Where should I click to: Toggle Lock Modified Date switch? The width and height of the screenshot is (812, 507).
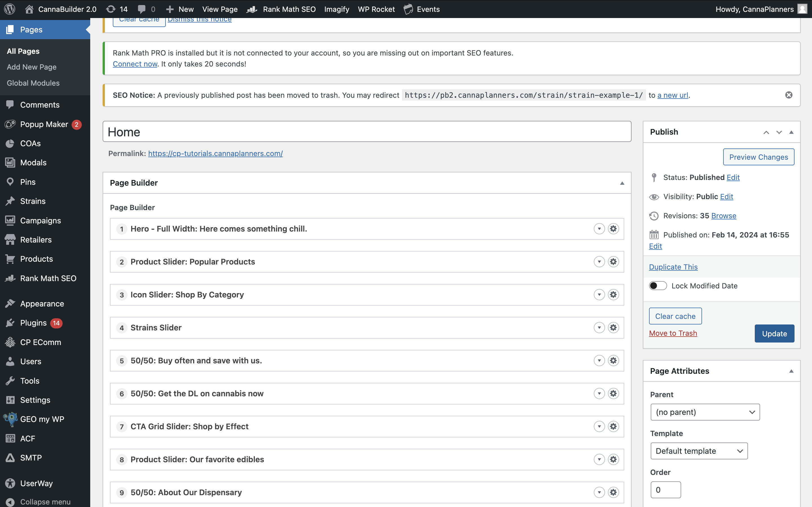[x=658, y=286]
